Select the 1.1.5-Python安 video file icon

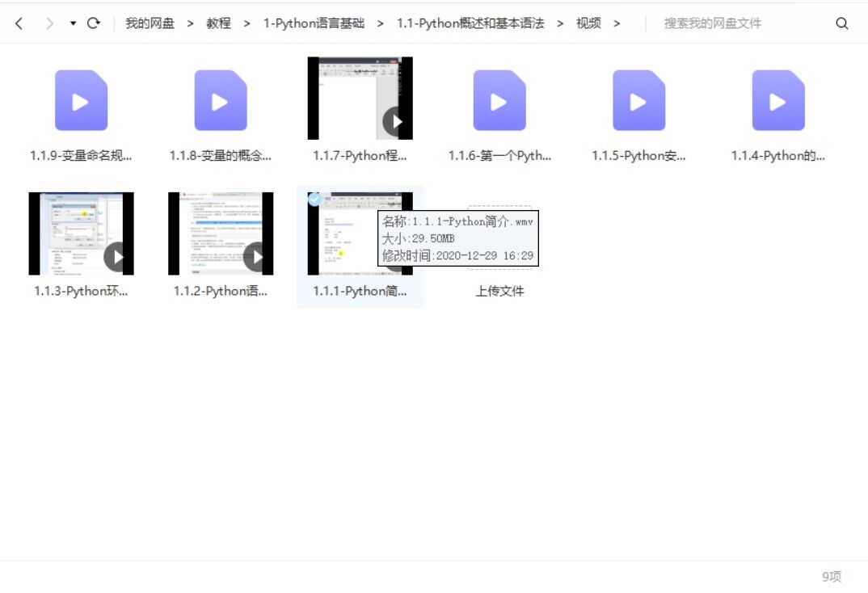pos(638,100)
